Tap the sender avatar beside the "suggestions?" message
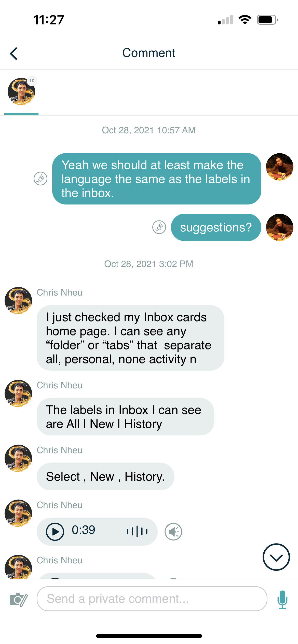Screen dimensions: 298x644 (279, 227)
